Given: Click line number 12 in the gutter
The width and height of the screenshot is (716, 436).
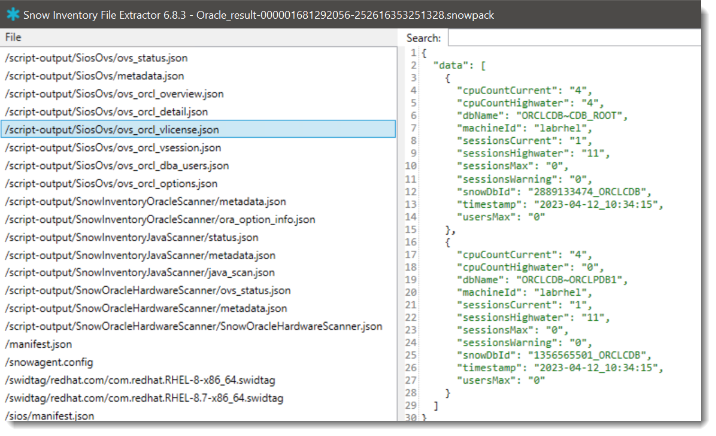Looking at the screenshot, I should coord(411,191).
